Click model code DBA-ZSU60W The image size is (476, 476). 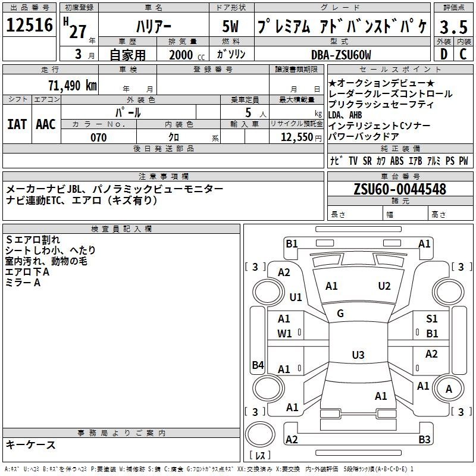341,55
